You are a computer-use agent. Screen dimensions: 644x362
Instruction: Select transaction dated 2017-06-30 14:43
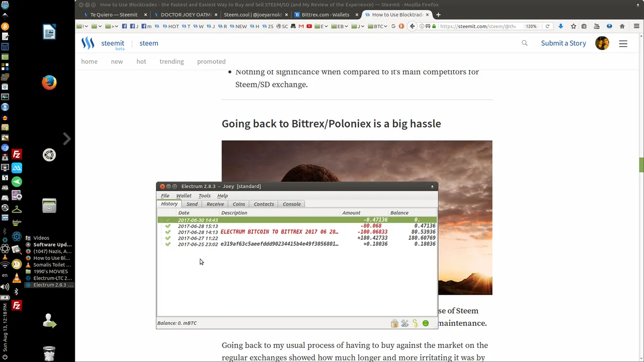[x=297, y=220]
